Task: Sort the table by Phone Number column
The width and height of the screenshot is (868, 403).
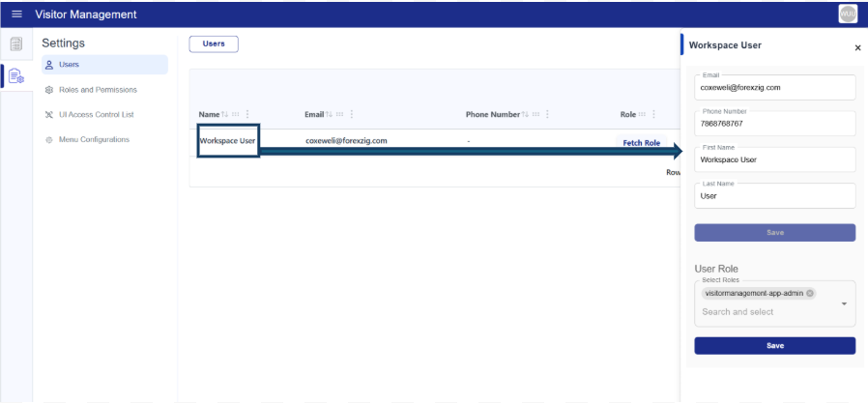Action: (x=527, y=114)
